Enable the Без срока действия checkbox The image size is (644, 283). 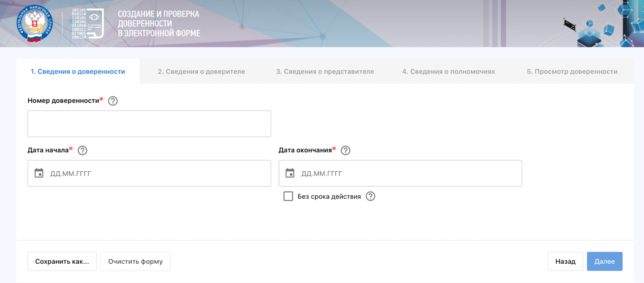(x=288, y=196)
